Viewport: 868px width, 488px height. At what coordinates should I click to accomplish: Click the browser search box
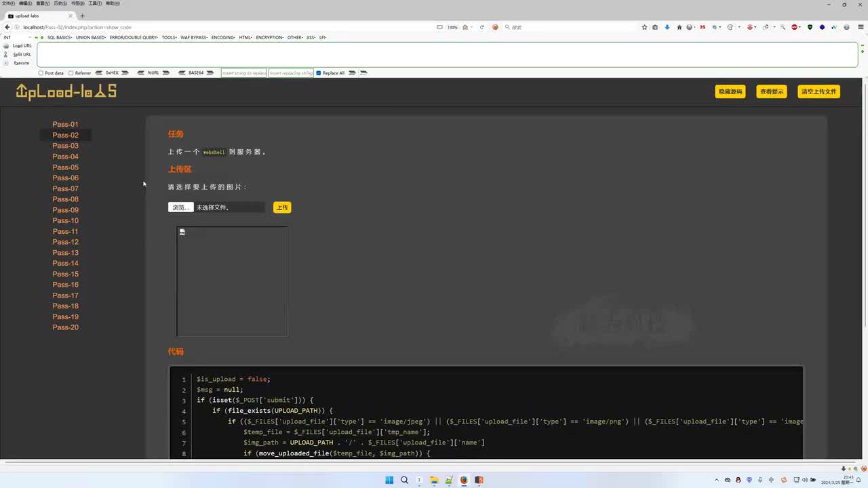coord(571,27)
